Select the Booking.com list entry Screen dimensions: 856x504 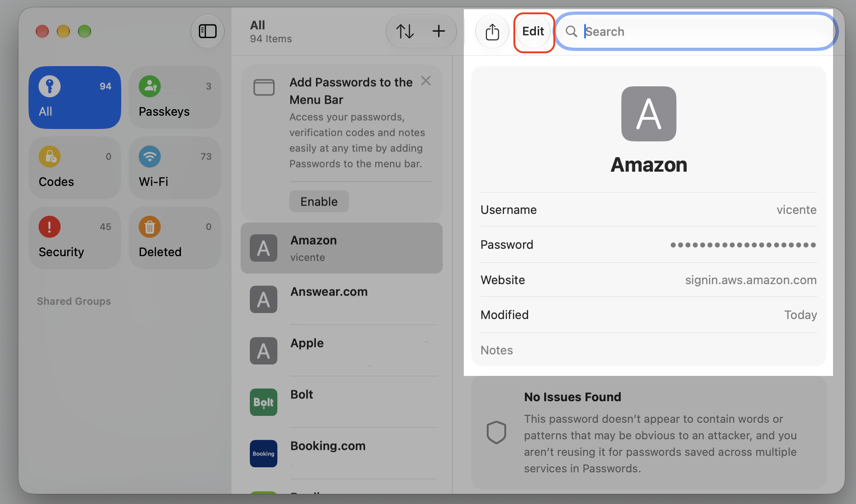click(x=342, y=454)
